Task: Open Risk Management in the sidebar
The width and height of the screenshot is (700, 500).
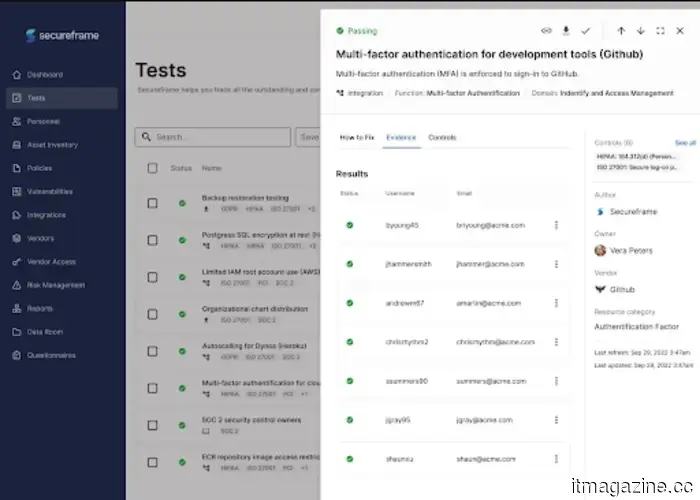Action: [54, 285]
